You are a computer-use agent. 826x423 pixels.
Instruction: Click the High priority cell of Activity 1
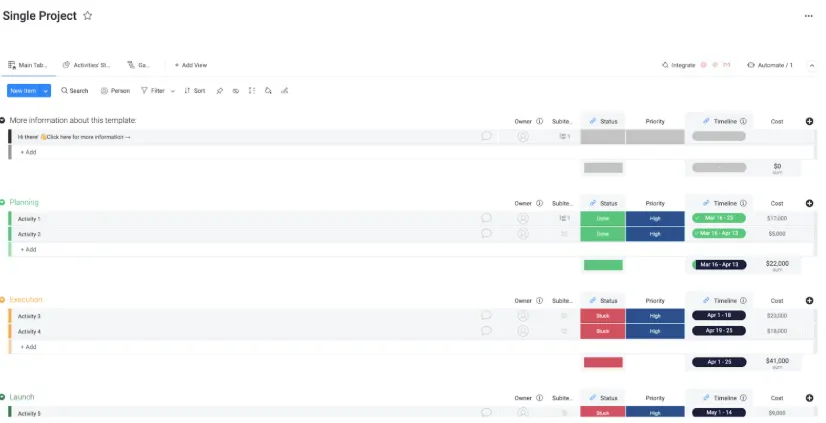(655, 218)
